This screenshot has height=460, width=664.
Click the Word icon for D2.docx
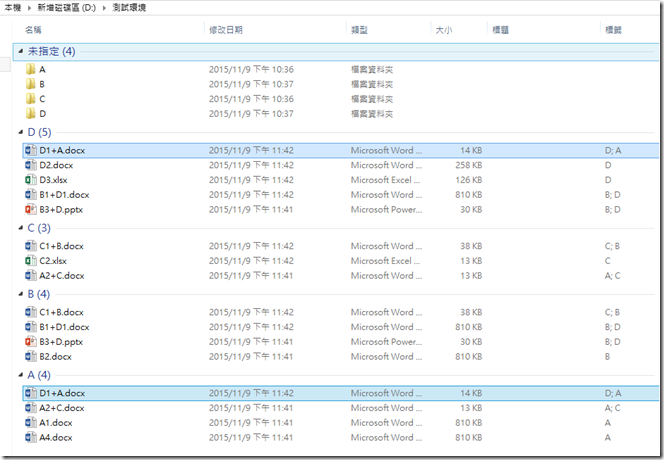point(29,165)
